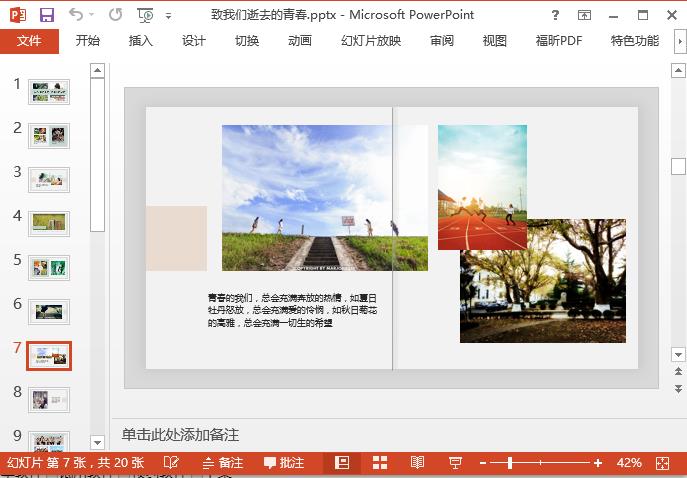Select the running track photo on slide

click(x=482, y=187)
